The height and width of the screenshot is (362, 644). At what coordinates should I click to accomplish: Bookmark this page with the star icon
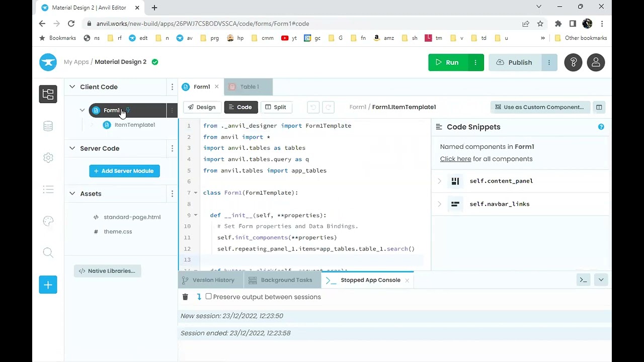pyautogui.click(x=540, y=24)
